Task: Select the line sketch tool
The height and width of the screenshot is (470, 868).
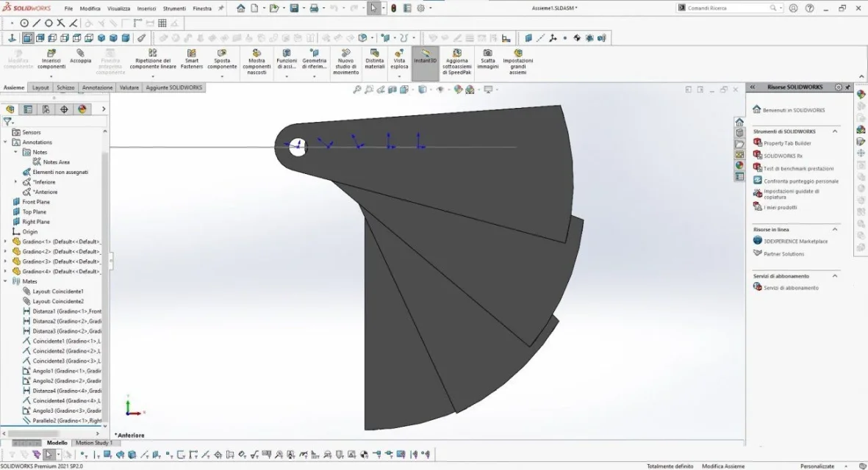Action: 37,23
